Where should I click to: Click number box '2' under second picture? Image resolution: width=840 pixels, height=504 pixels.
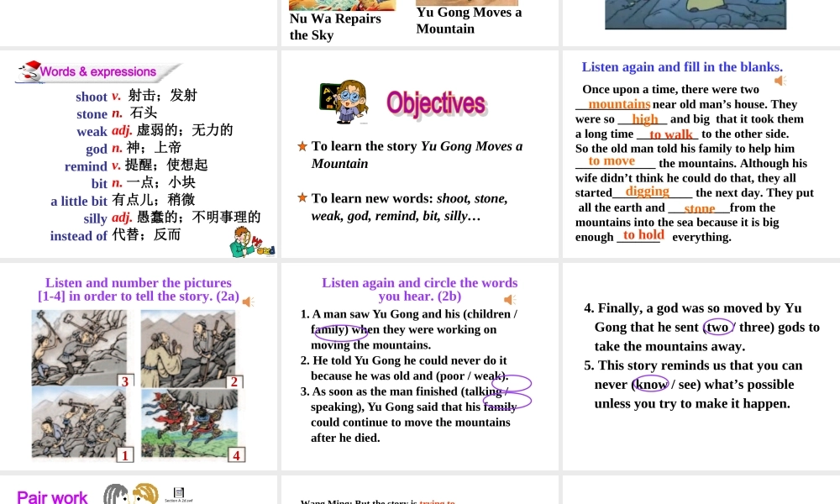click(x=234, y=381)
